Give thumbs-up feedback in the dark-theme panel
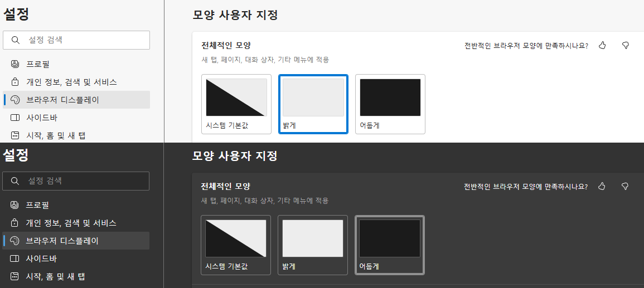The image size is (644, 288). [602, 186]
